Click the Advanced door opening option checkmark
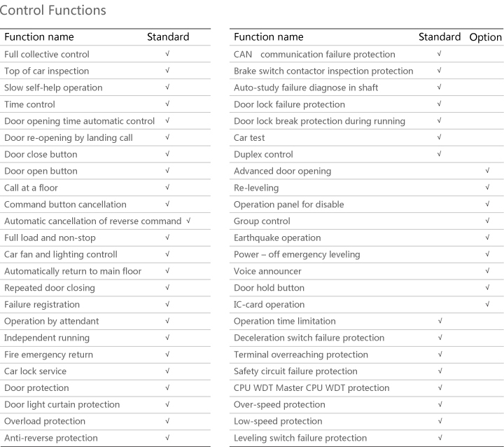This screenshot has height=447, width=504. pos(487,170)
